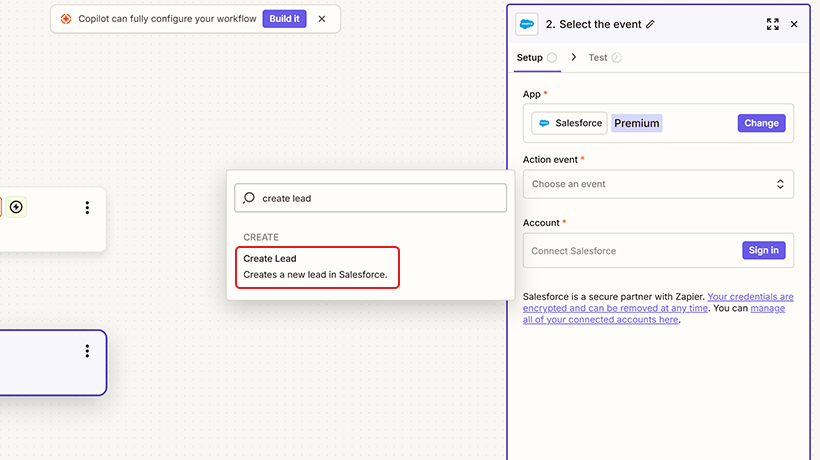Click the chevron between Setup and Test
Image resolution: width=820 pixels, height=460 pixels.
point(573,58)
